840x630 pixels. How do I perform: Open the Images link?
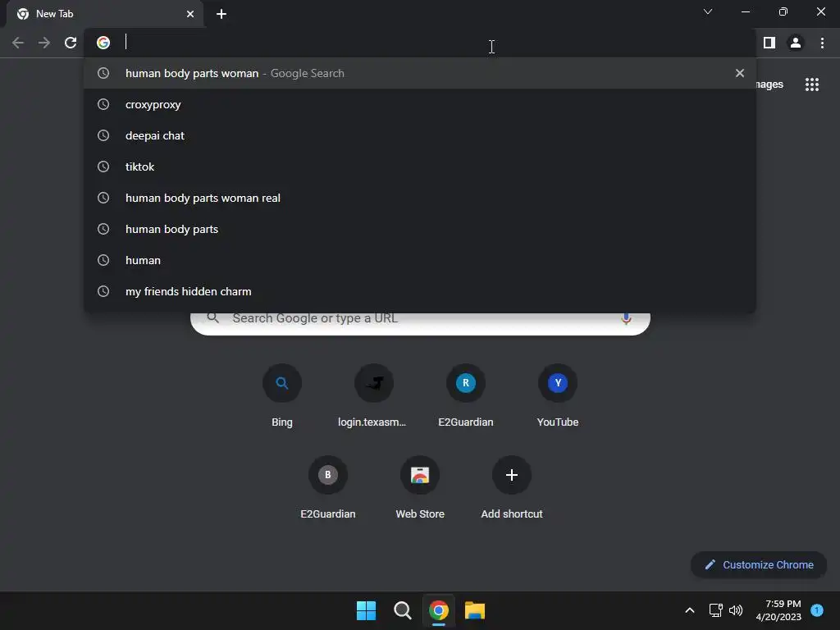click(769, 84)
